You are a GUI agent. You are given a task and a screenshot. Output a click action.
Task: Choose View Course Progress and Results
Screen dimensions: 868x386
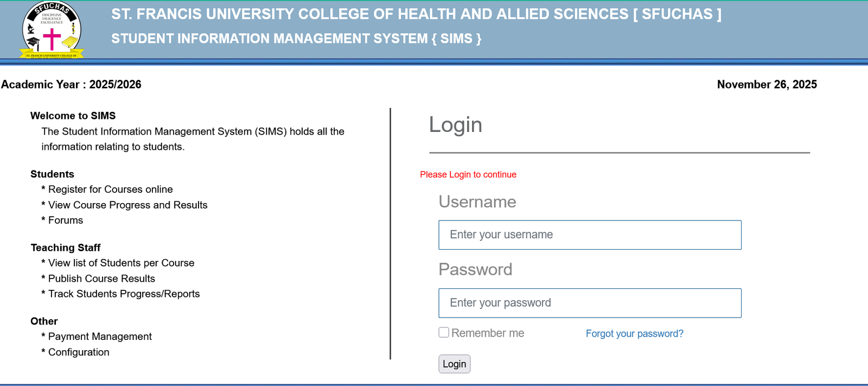pos(127,205)
